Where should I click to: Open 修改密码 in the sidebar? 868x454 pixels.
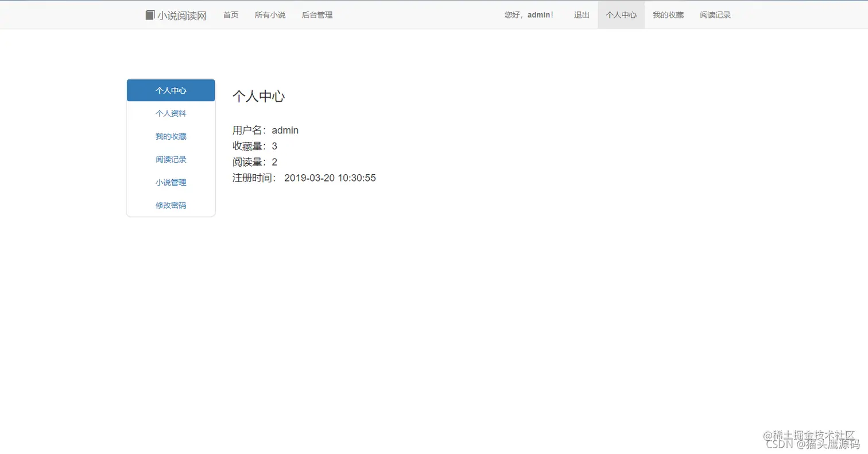point(171,205)
